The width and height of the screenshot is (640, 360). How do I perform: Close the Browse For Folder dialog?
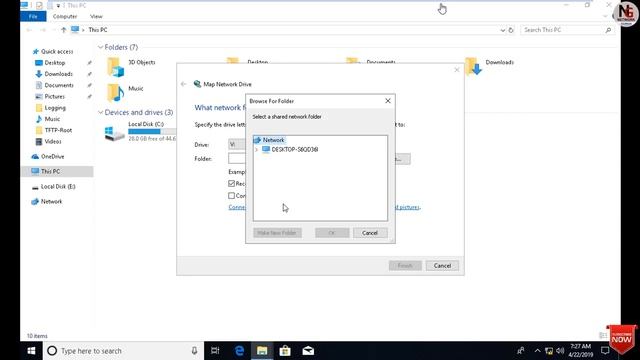coord(388,101)
